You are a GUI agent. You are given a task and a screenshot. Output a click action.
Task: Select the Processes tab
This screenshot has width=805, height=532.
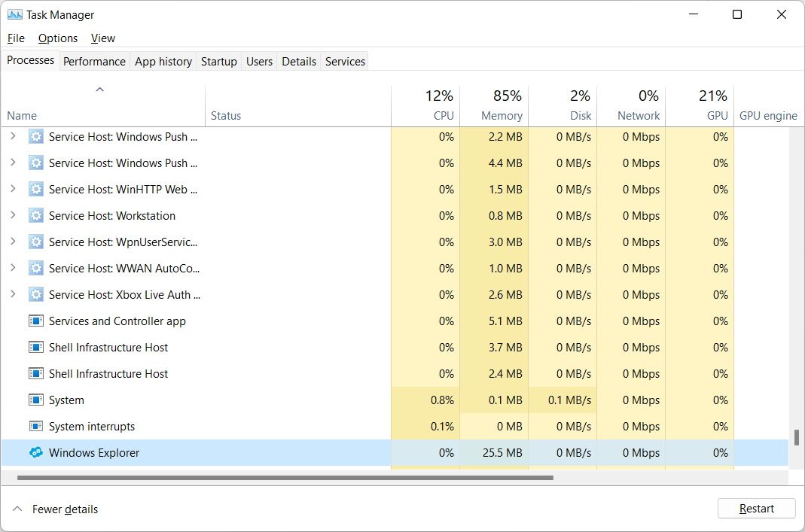tap(30, 60)
